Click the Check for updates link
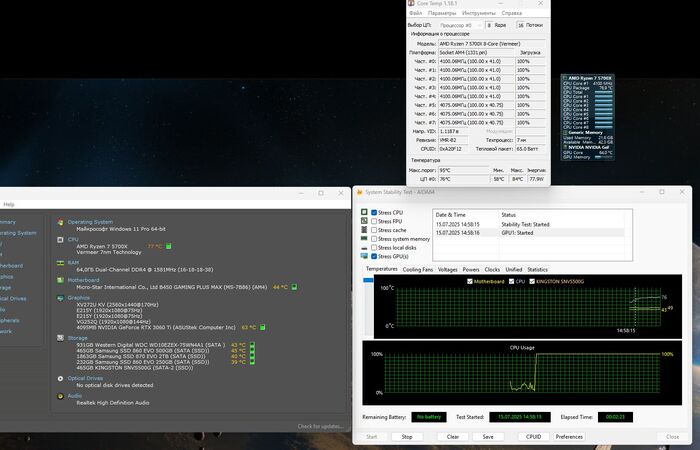The image size is (700, 450). pos(318,426)
